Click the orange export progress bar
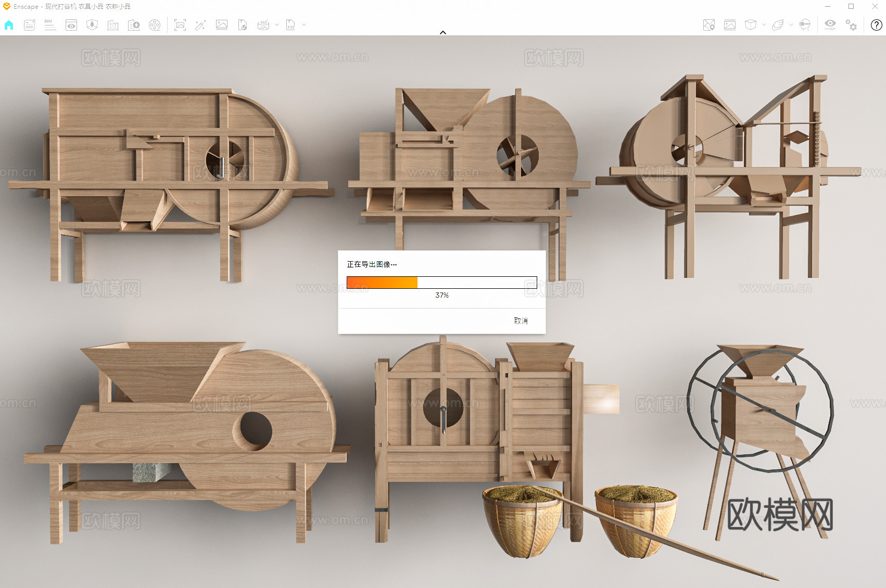 [442, 283]
